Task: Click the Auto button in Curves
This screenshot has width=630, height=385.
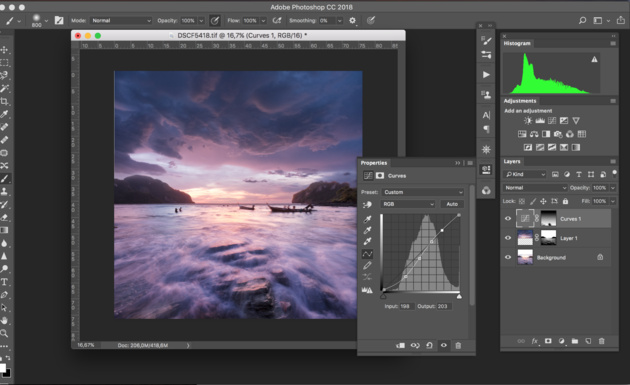Action: [452, 204]
